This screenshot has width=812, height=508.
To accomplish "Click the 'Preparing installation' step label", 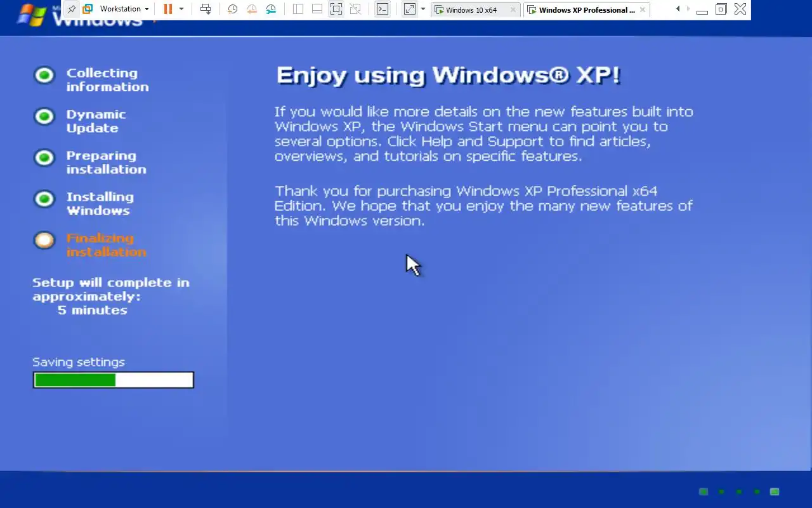I will 107,163.
